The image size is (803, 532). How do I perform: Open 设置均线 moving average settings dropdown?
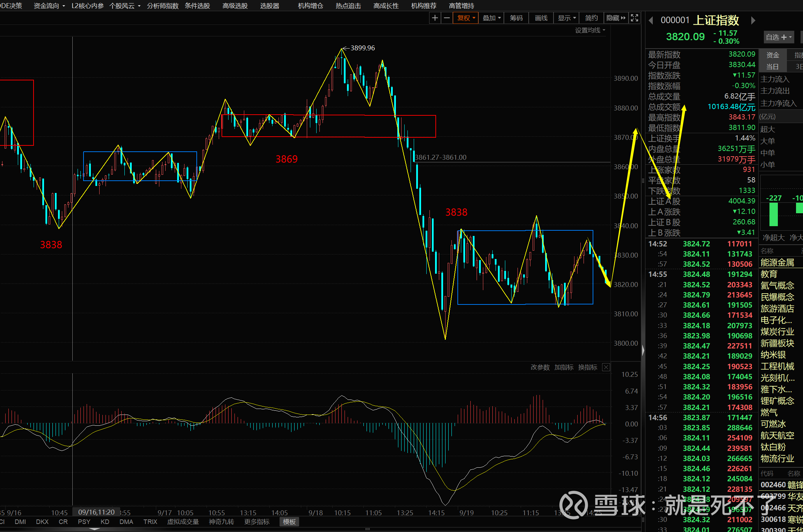tap(590, 30)
